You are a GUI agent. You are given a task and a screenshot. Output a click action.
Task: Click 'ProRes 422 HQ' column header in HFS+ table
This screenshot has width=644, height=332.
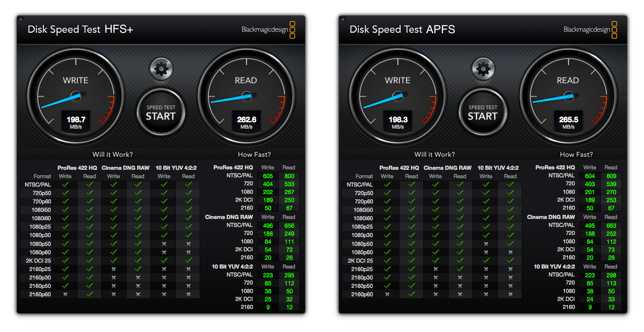click(x=77, y=168)
